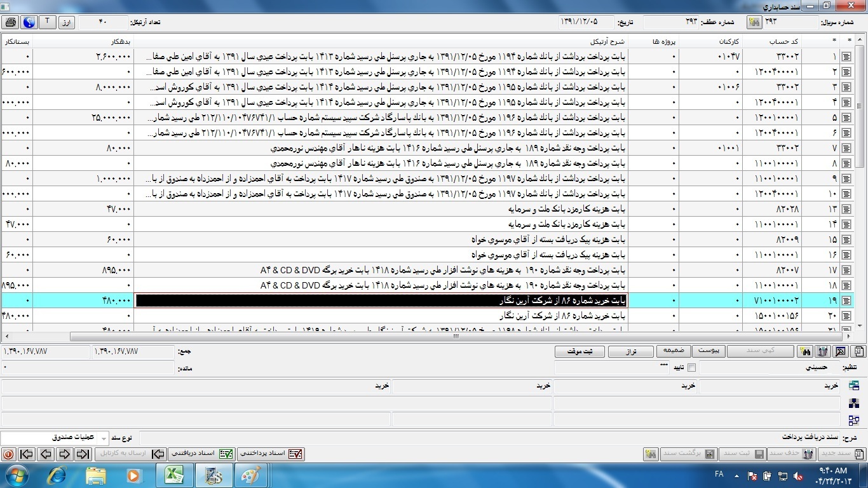Open Internet Explorer from taskbar
Screen dimensions: 868x488
pyautogui.click(x=57, y=475)
